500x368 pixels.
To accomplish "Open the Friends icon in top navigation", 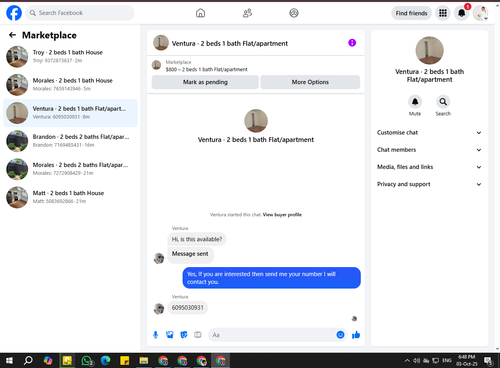I will tap(247, 13).
